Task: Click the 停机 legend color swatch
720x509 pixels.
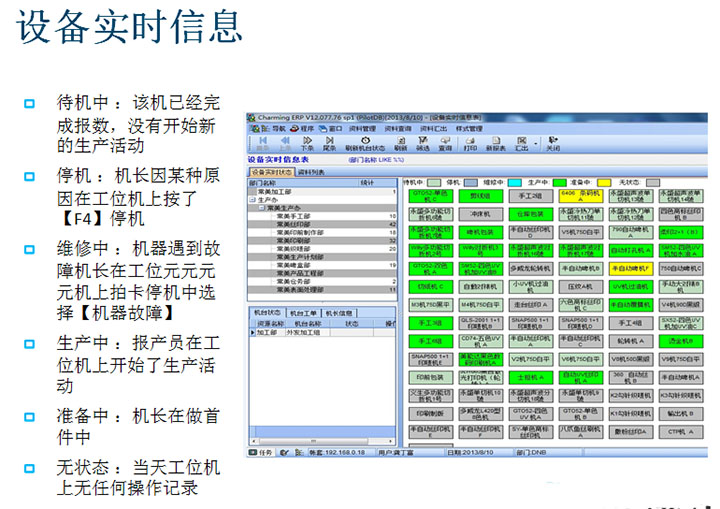Action: click(x=471, y=183)
